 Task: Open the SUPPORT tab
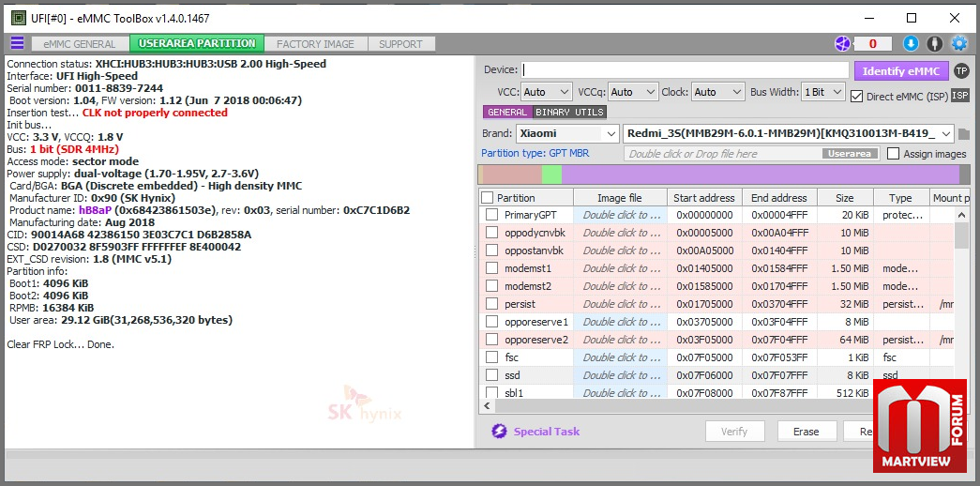point(400,44)
